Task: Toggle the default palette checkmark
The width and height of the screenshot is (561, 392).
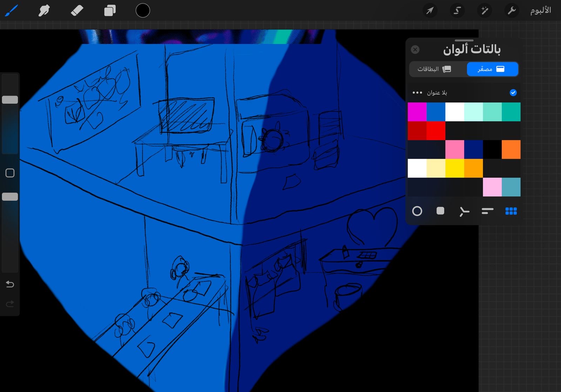Action: click(x=513, y=93)
